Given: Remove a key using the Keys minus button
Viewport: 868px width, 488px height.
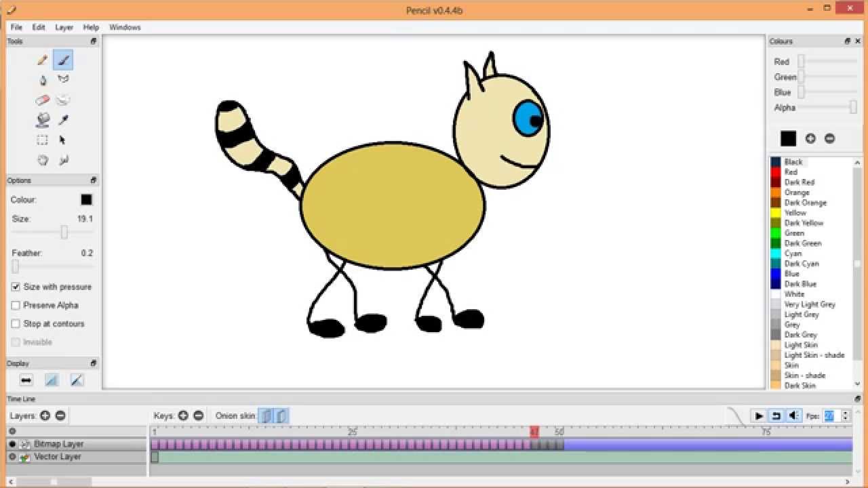Looking at the screenshot, I should (x=197, y=415).
